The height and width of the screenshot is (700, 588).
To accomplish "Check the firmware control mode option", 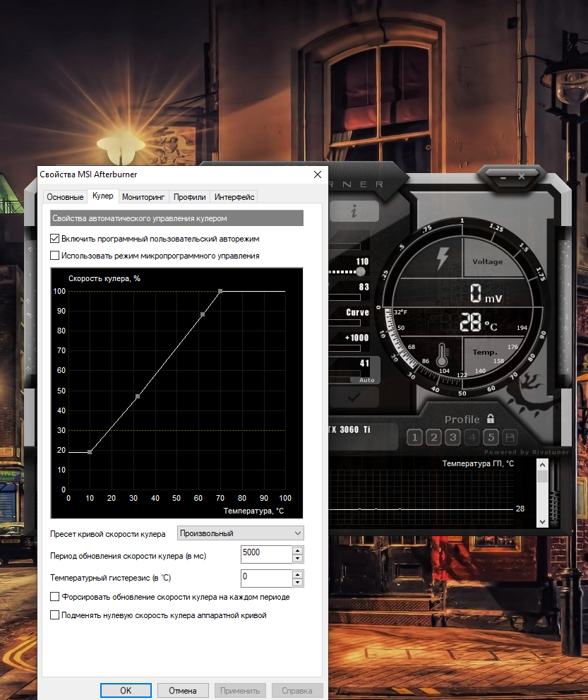I will (55, 256).
